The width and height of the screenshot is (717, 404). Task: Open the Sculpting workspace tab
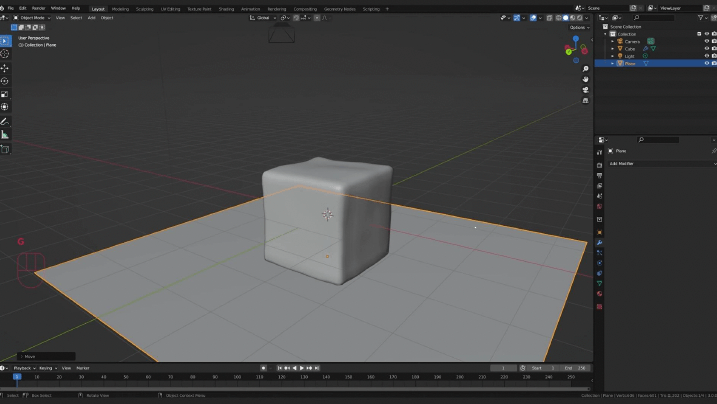[x=146, y=8]
